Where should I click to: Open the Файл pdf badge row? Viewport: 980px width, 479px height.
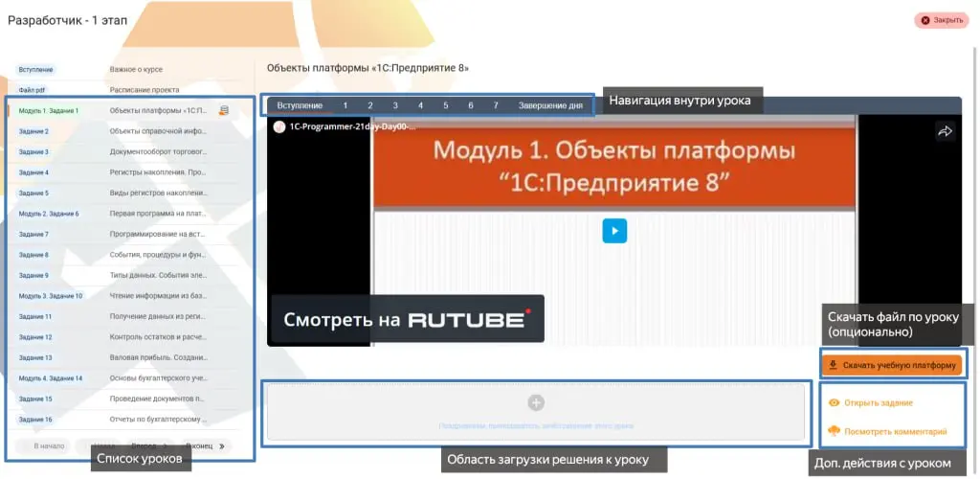pos(32,90)
